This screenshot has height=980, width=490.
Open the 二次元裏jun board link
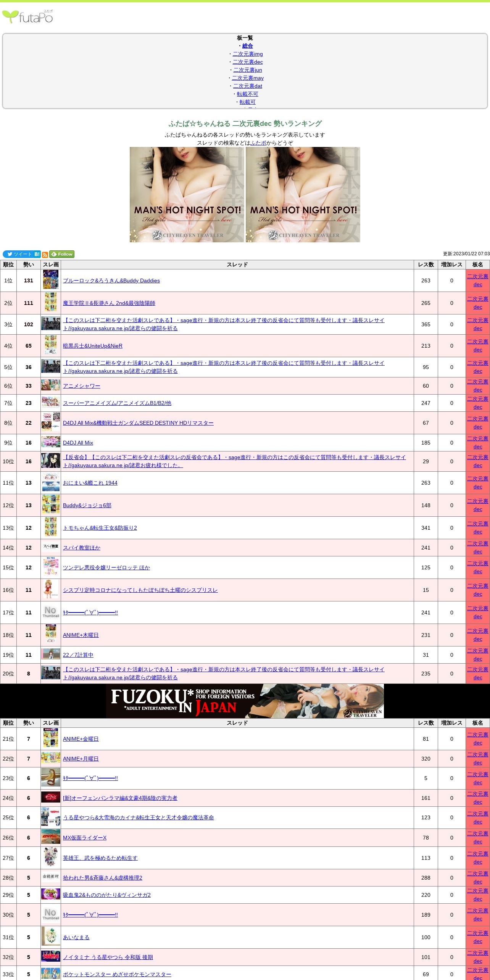[248, 70]
